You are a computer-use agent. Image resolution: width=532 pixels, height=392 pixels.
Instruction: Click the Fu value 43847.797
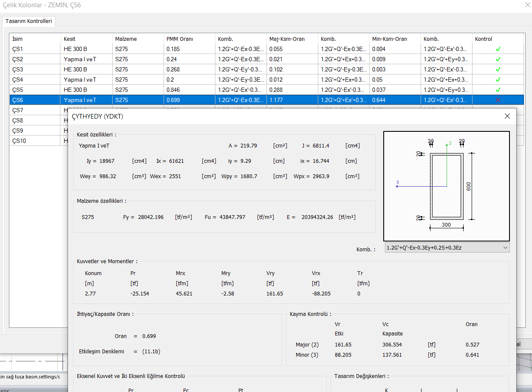pos(232,217)
